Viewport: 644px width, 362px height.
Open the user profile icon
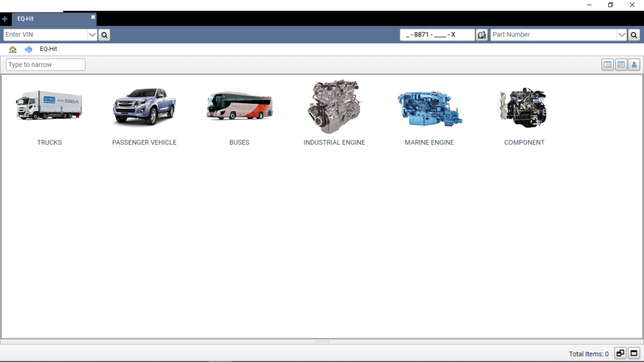pyautogui.click(x=634, y=64)
